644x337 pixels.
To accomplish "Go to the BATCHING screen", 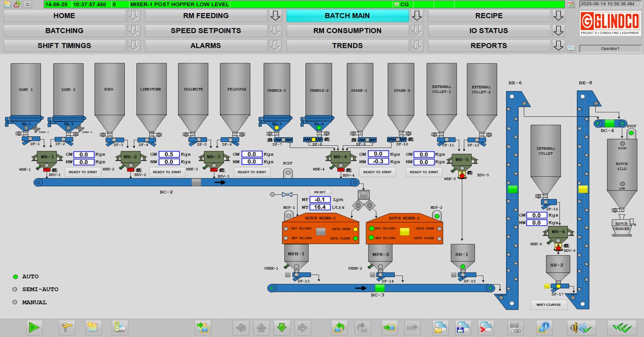I will pyautogui.click(x=64, y=31).
